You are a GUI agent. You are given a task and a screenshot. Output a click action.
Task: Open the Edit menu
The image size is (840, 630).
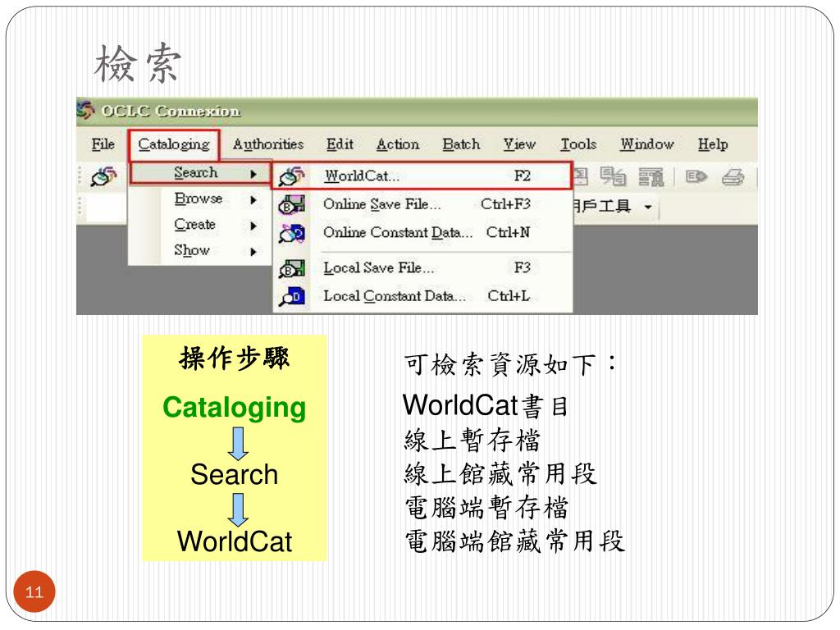(x=340, y=144)
